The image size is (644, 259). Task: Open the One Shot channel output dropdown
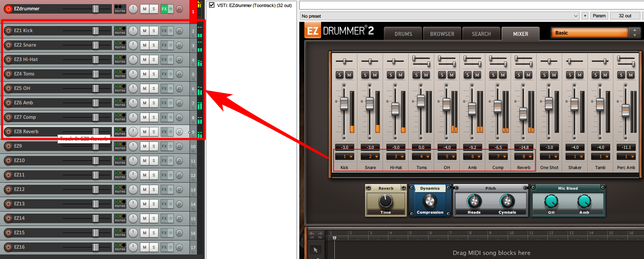click(549, 157)
